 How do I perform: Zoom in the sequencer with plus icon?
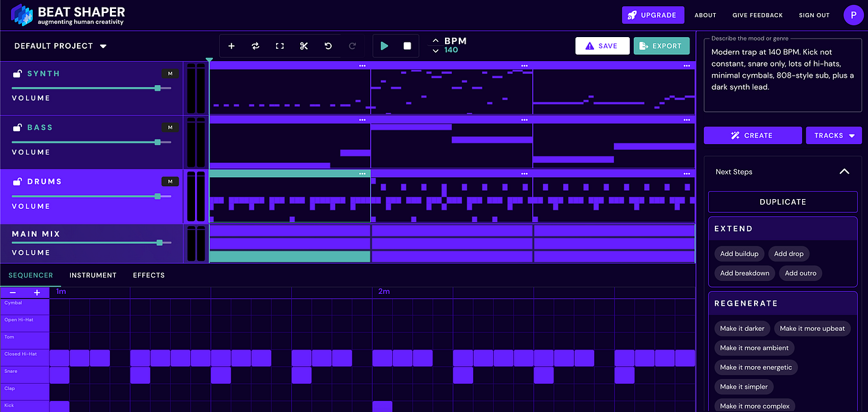37,293
